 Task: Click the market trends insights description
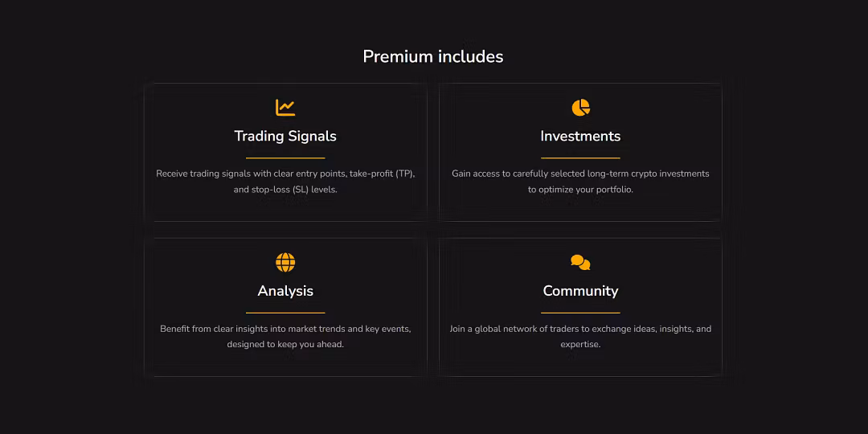(x=285, y=337)
